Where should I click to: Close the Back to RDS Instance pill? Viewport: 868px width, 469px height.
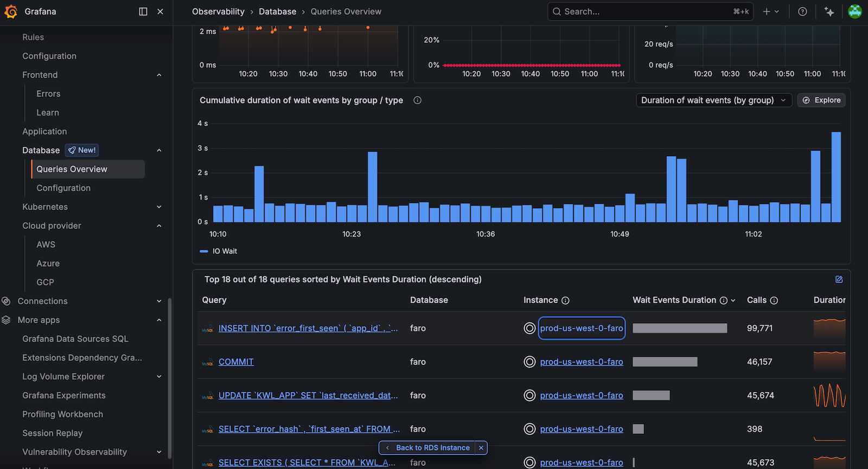pyautogui.click(x=481, y=448)
